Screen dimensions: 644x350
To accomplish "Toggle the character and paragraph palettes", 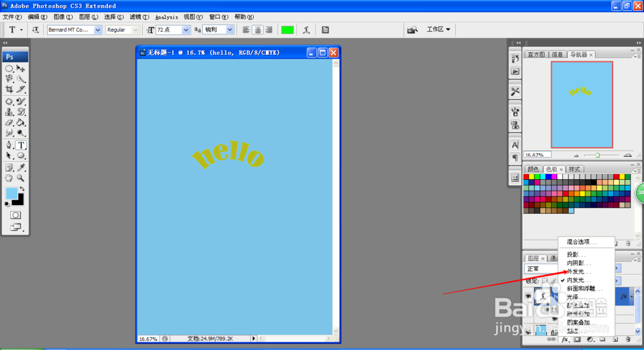I will coord(325,30).
